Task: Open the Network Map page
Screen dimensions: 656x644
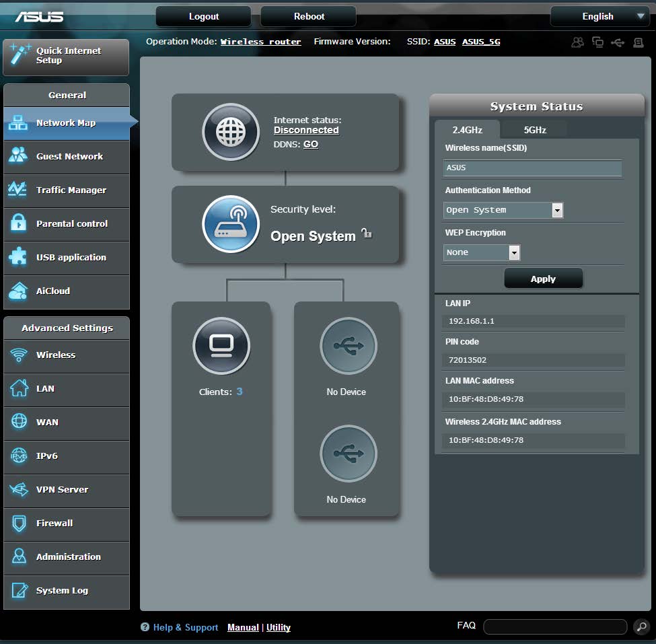Action: (66, 123)
